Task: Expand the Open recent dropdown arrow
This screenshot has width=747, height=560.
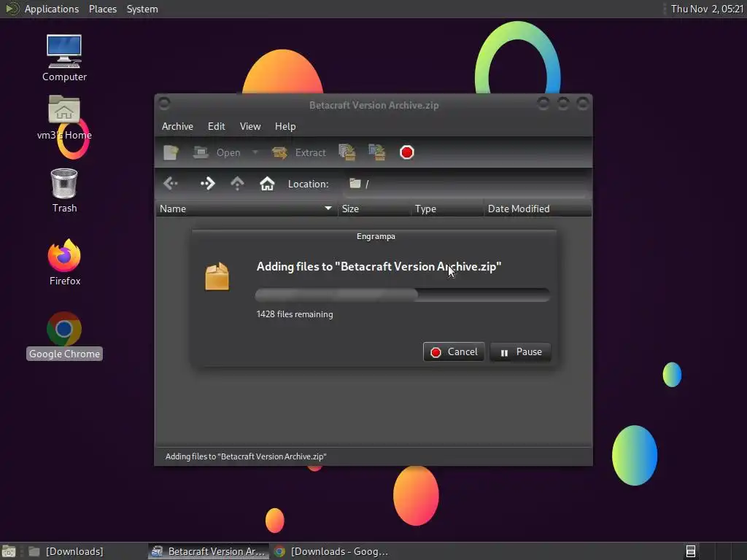Action: [x=255, y=152]
